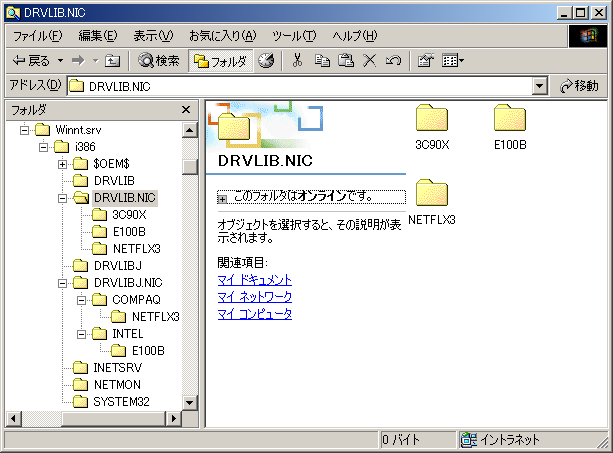This screenshot has width=613, height=453.
Task: Click the tree pane scroll down arrow
Action: coord(190,403)
